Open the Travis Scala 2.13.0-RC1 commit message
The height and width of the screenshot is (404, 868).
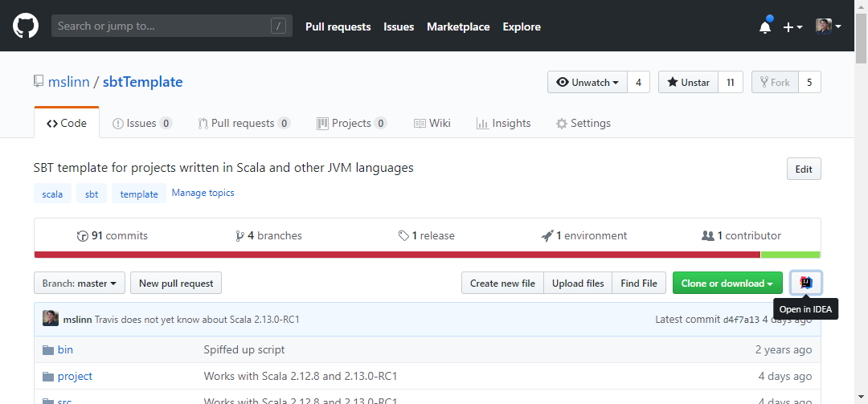[x=197, y=320]
